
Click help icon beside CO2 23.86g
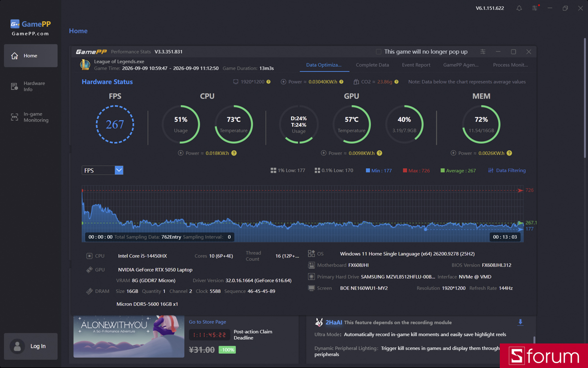coord(396,82)
